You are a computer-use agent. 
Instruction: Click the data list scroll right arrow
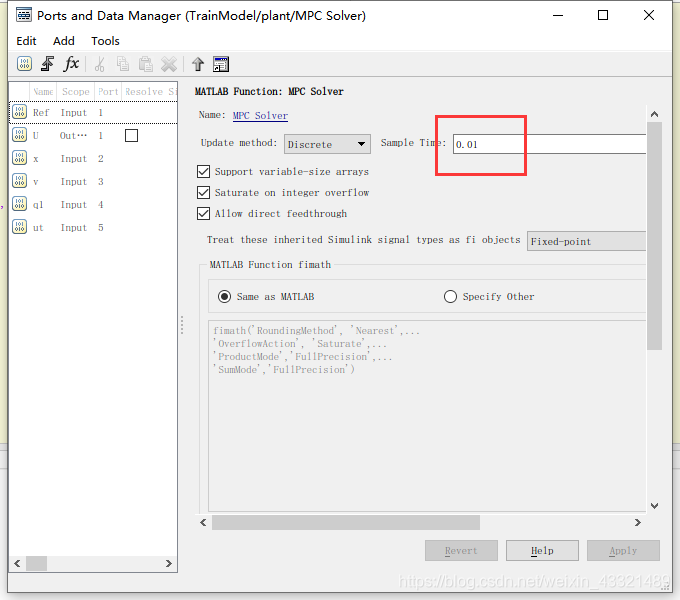coord(169,564)
